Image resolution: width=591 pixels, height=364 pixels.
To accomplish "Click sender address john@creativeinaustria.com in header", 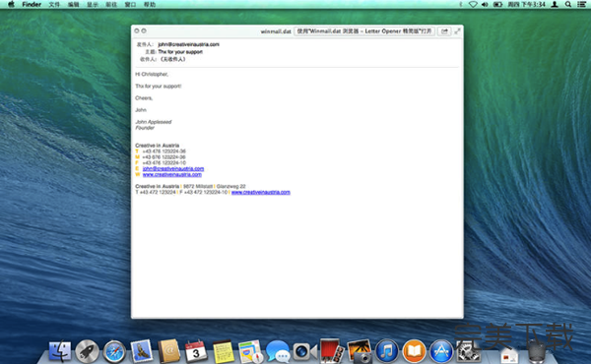I will pyautogui.click(x=188, y=44).
